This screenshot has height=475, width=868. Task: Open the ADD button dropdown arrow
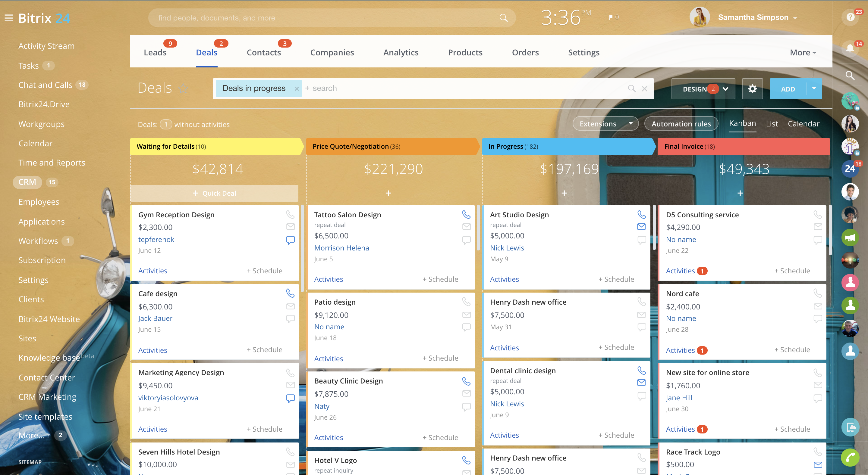(814, 88)
